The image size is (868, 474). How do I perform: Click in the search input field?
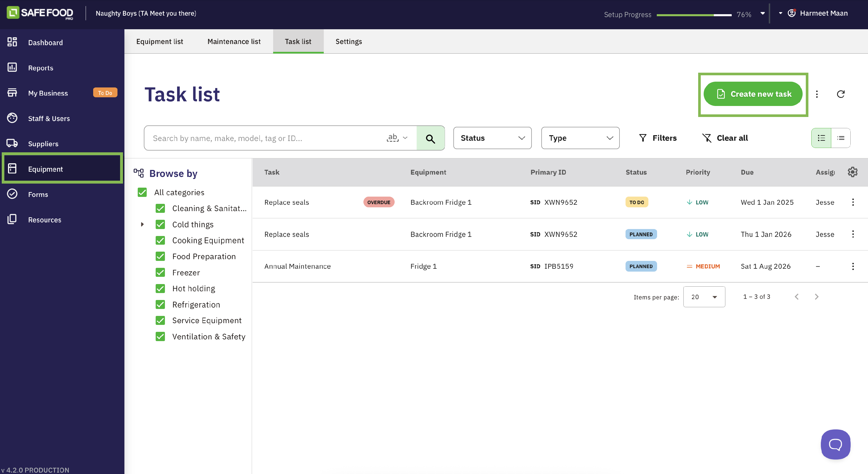266,138
